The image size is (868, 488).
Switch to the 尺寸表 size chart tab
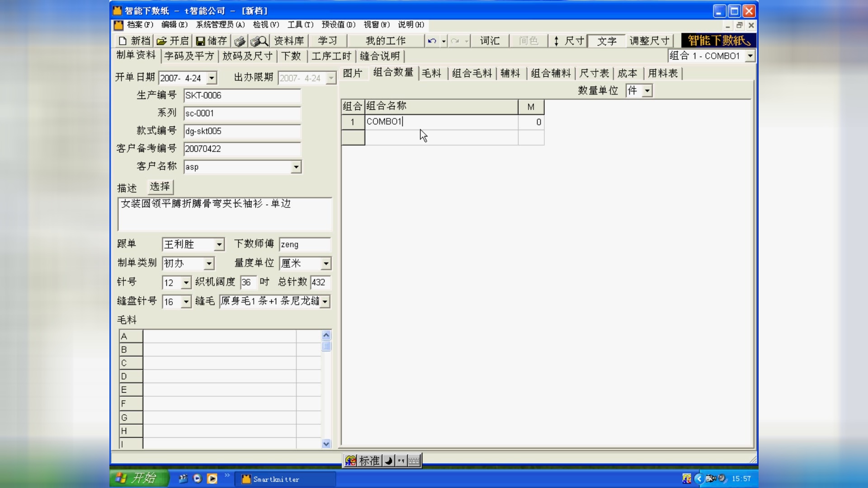click(594, 73)
